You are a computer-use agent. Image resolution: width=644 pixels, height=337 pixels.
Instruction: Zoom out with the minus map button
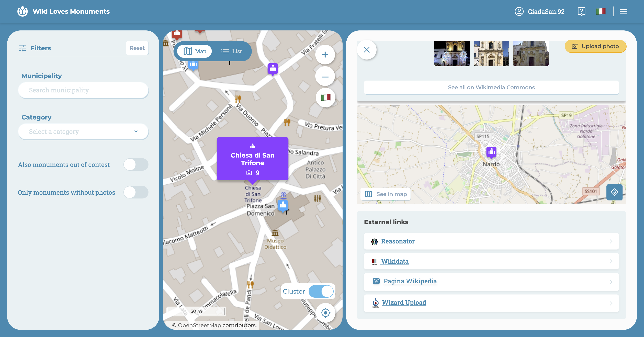[325, 77]
